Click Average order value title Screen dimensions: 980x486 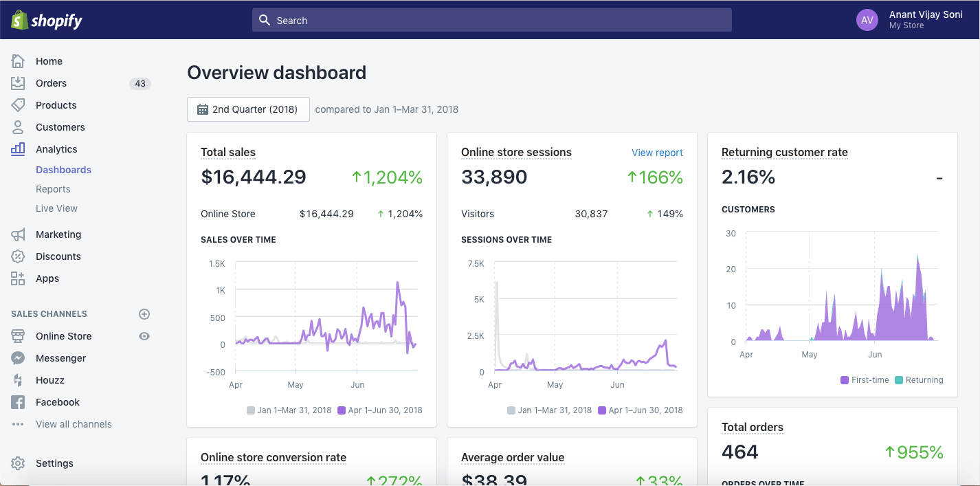click(513, 458)
